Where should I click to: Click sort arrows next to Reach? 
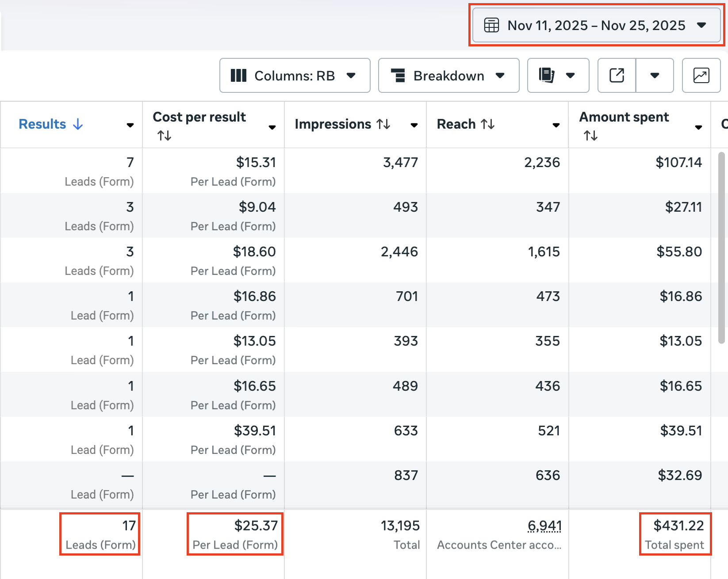(x=488, y=124)
